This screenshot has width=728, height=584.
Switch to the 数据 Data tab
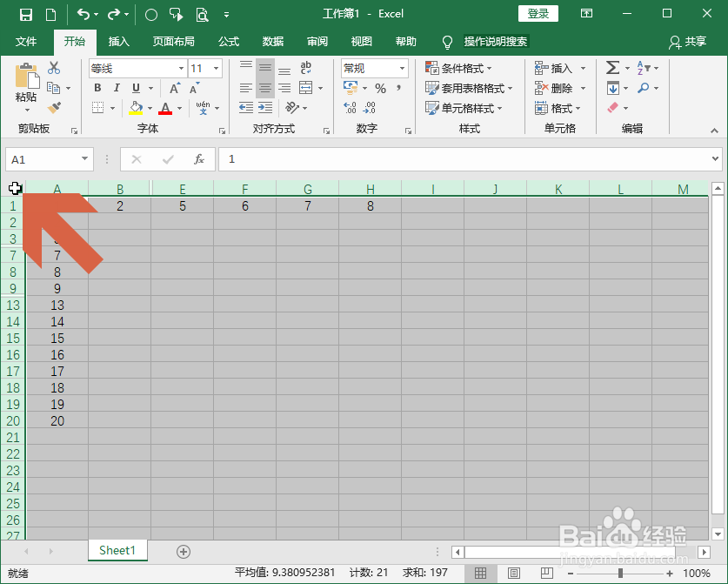point(273,42)
